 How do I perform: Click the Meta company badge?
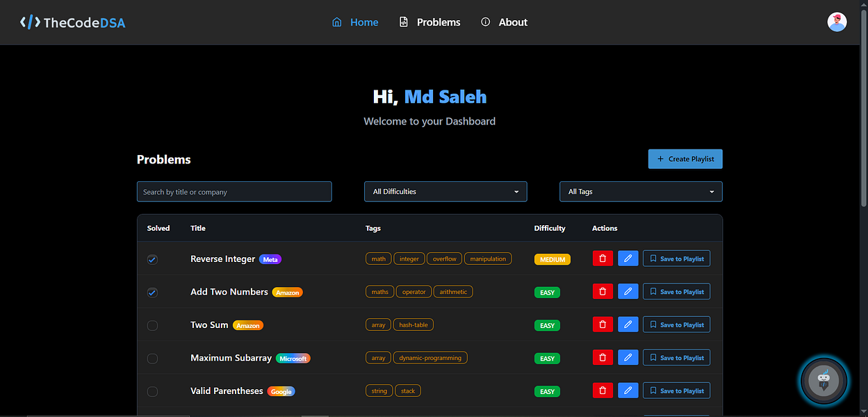click(x=270, y=259)
